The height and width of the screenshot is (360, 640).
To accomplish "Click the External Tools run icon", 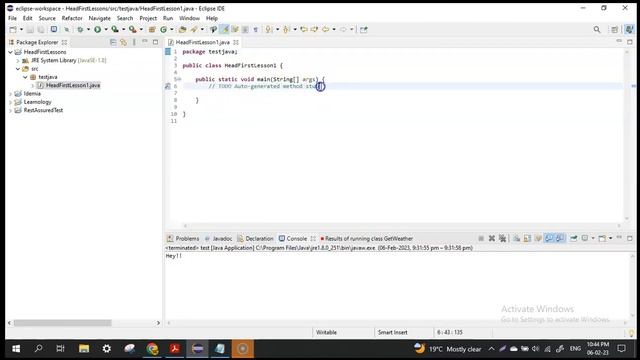I will pos(133,29).
